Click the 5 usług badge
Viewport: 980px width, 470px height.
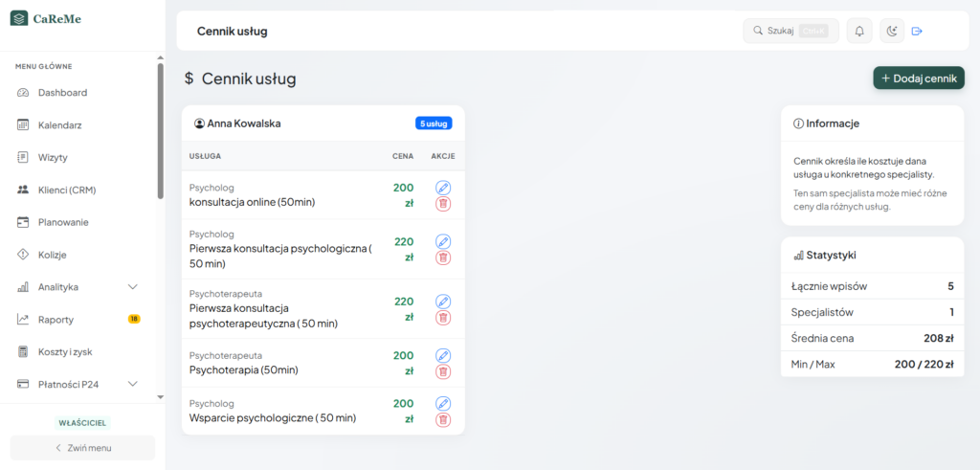434,123
